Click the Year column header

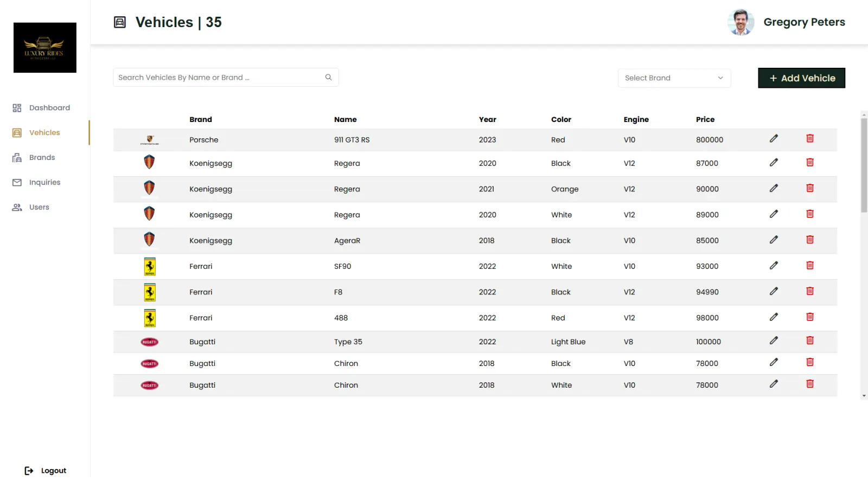point(488,119)
